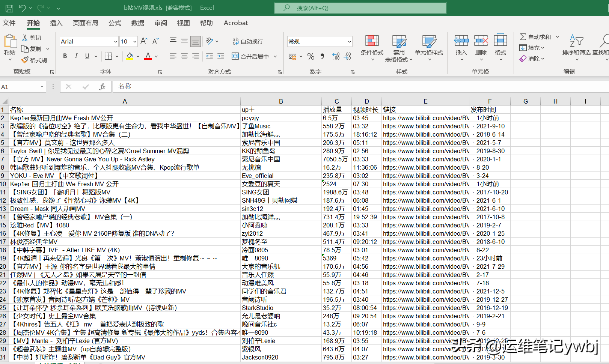Screen dimensions: 609x364
Task: Open the bilibili link in row 2
Action: click(x=426, y=118)
